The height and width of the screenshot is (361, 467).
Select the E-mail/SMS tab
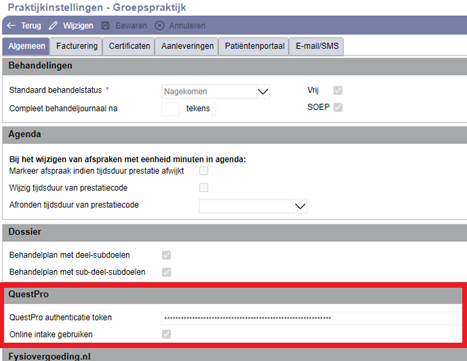point(317,46)
